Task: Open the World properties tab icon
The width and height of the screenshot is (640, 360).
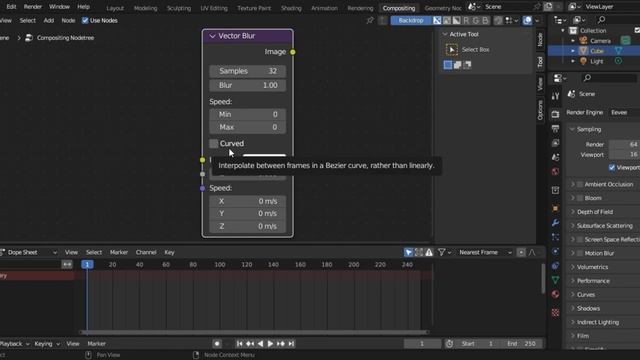Action: click(x=555, y=171)
